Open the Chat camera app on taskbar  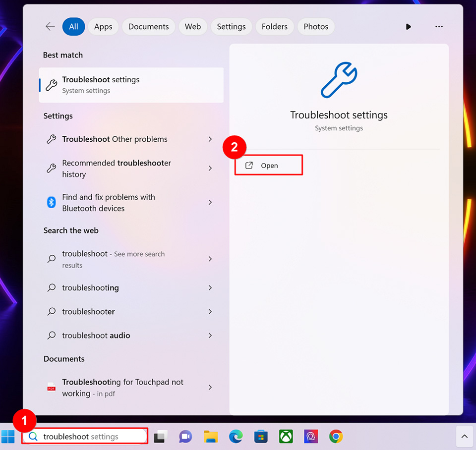pyautogui.click(x=185, y=437)
